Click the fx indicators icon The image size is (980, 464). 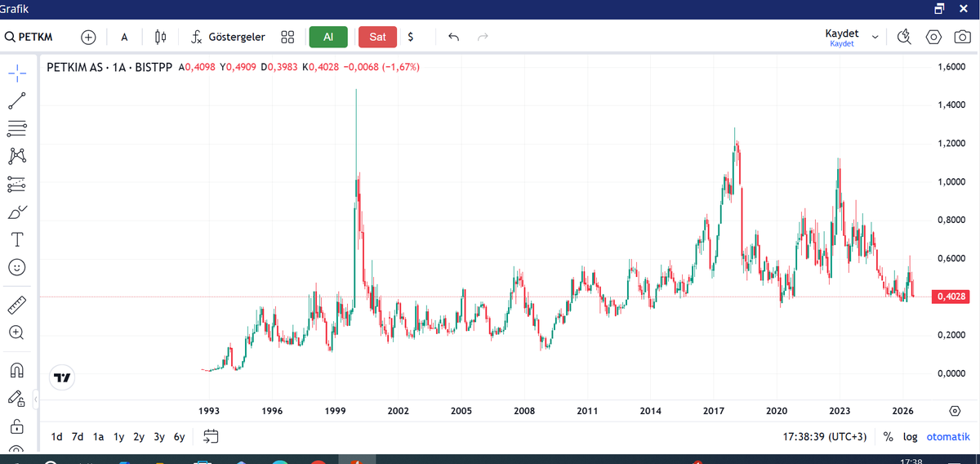coord(197,37)
